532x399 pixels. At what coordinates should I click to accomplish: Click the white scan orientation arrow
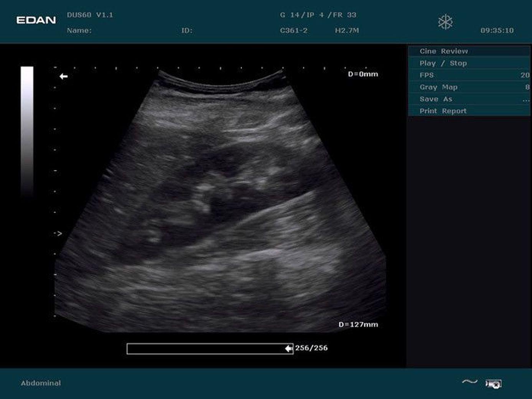click(x=64, y=76)
